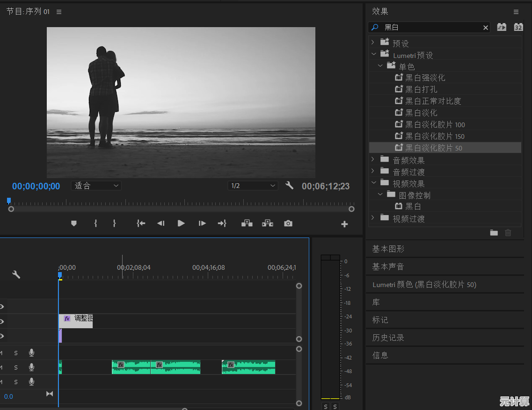Click the new custom bin folder icon

point(494,232)
